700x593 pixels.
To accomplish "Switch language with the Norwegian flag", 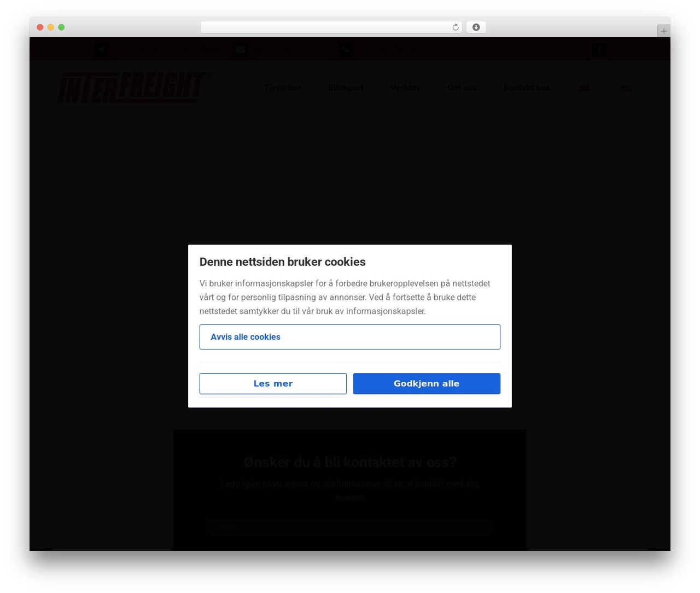I will [584, 88].
